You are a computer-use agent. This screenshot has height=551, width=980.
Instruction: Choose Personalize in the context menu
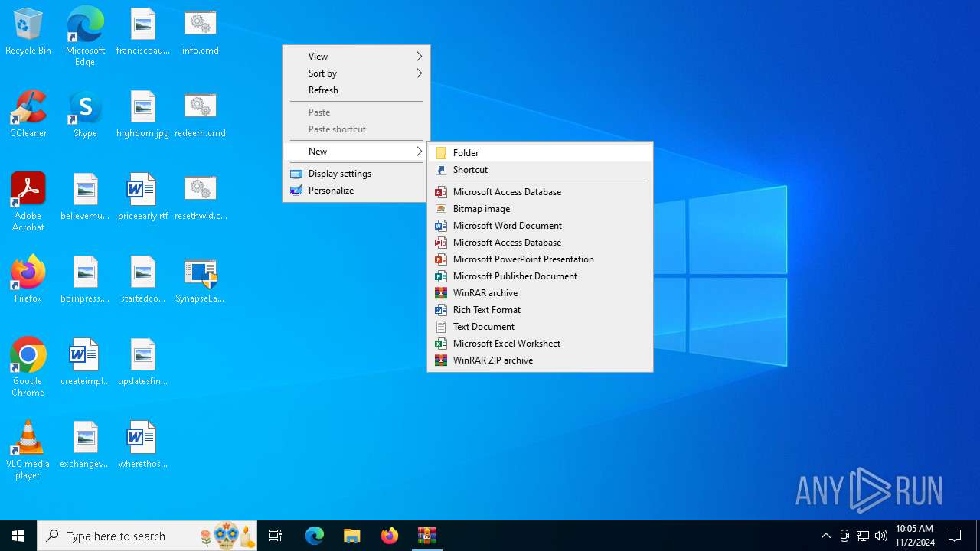click(x=356, y=191)
